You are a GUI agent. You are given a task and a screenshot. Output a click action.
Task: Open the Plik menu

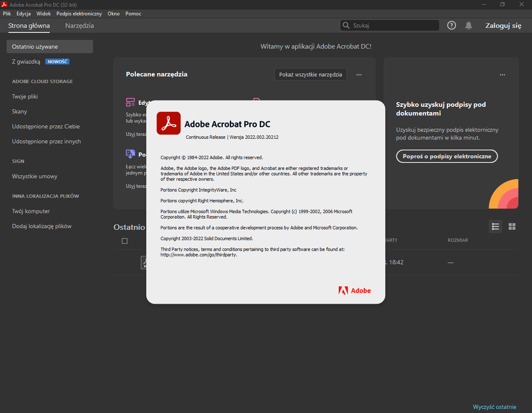(7, 13)
